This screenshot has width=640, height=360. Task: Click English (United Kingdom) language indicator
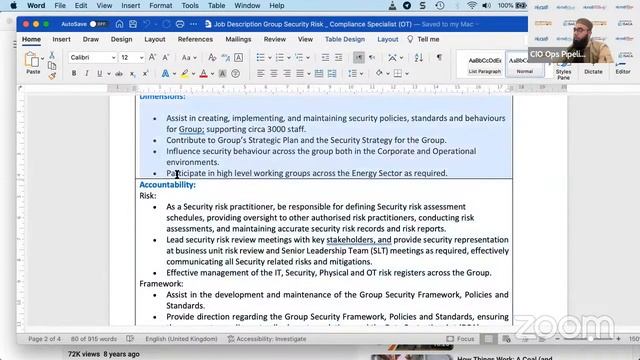pos(181,339)
